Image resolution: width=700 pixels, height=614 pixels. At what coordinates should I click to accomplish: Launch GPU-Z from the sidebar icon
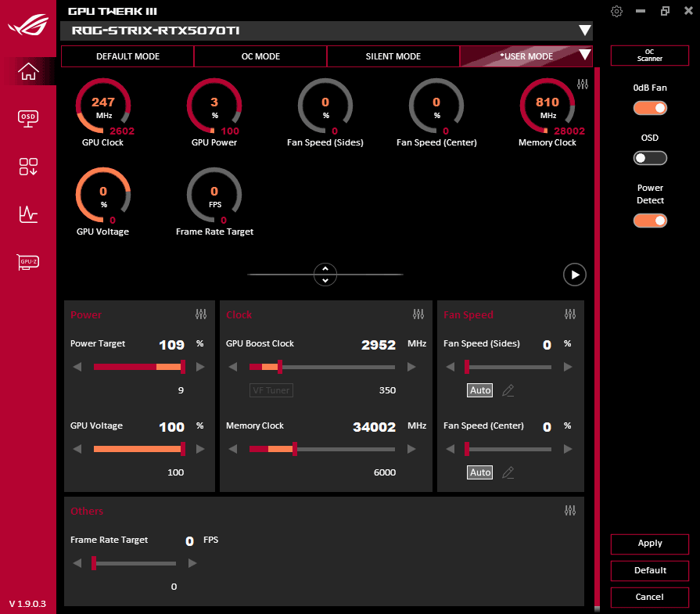(x=27, y=261)
